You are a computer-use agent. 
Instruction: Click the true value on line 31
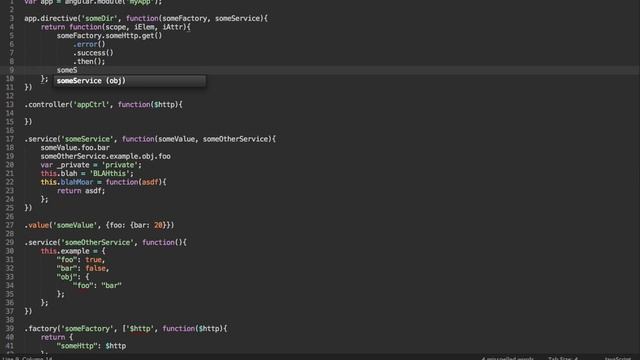tap(93, 260)
